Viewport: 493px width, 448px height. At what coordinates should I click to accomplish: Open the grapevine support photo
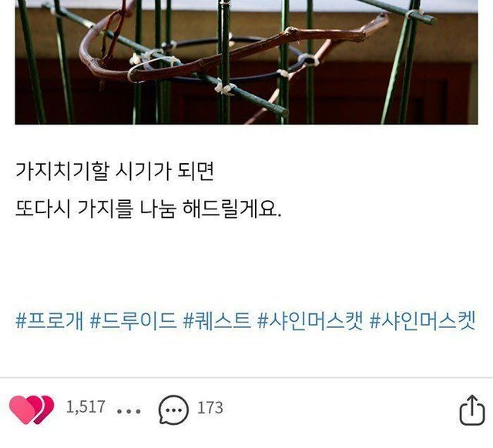pyautogui.click(x=246, y=62)
